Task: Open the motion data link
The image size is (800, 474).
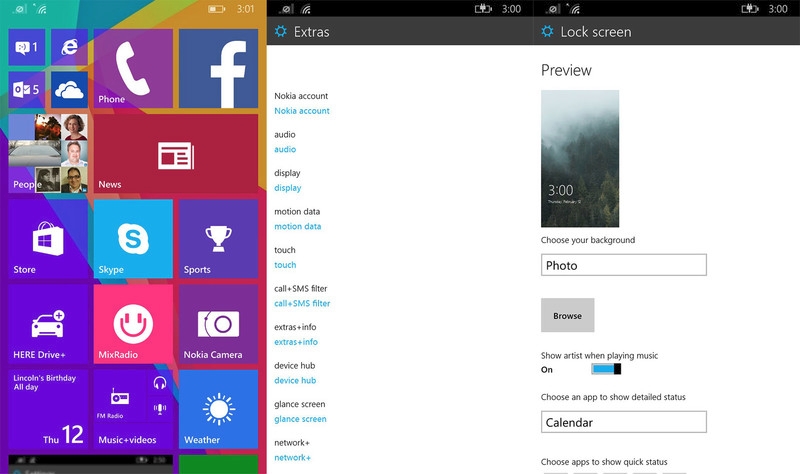Action: 297,227
